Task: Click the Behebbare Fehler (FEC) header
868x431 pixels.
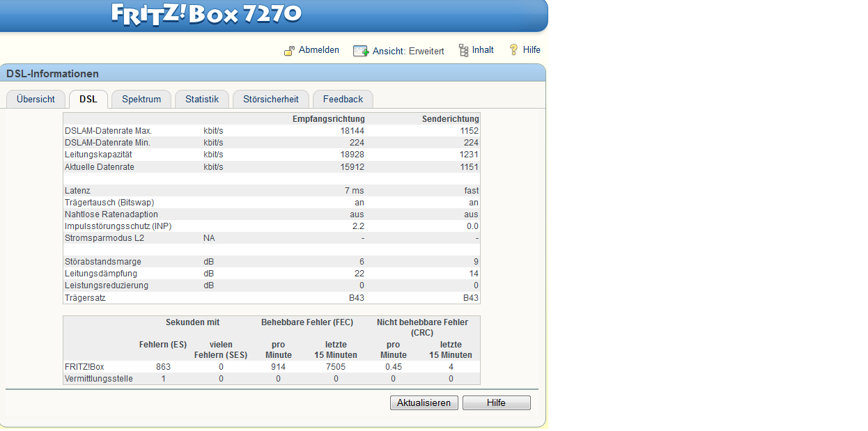Action: pyautogui.click(x=307, y=322)
